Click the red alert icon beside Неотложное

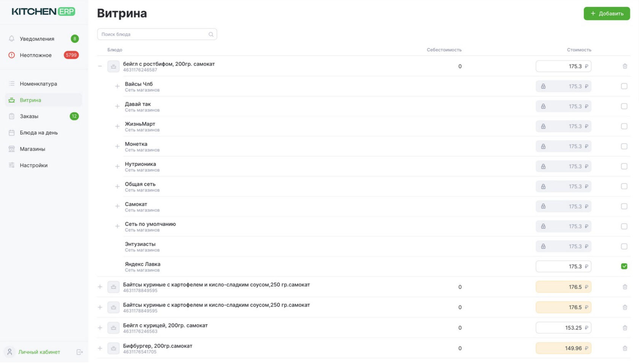click(12, 55)
